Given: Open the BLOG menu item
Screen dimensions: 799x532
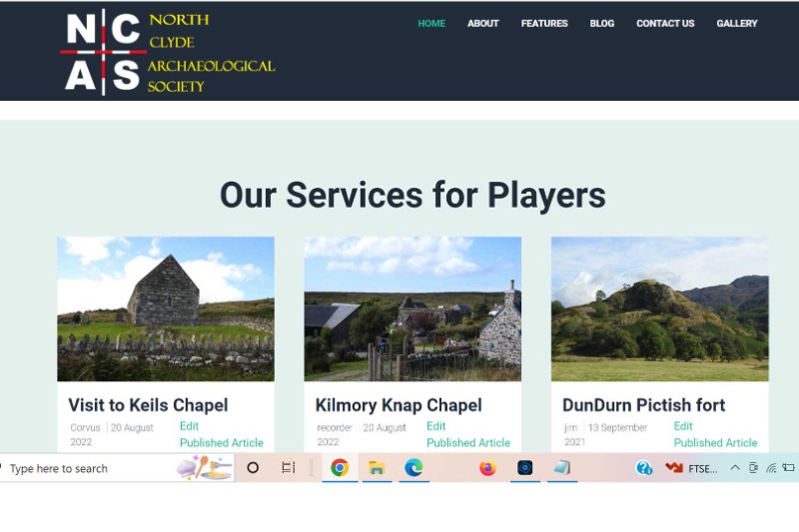Looking at the screenshot, I should click(x=602, y=23).
